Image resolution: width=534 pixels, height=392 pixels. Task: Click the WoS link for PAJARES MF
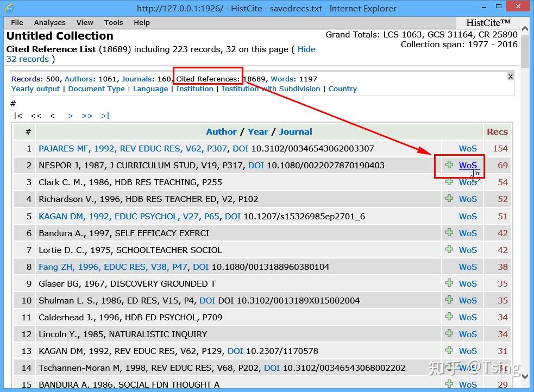pyautogui.click(x=468, y=149)
